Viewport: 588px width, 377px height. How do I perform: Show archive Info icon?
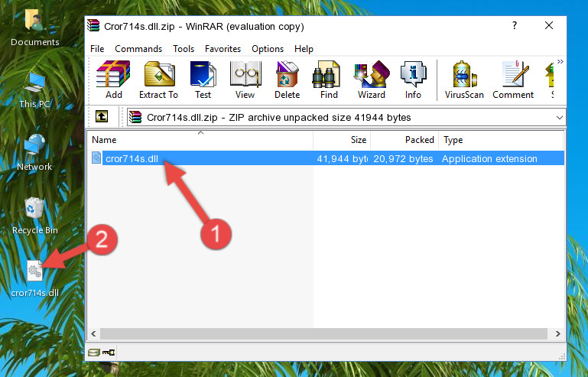pos(413,80)
